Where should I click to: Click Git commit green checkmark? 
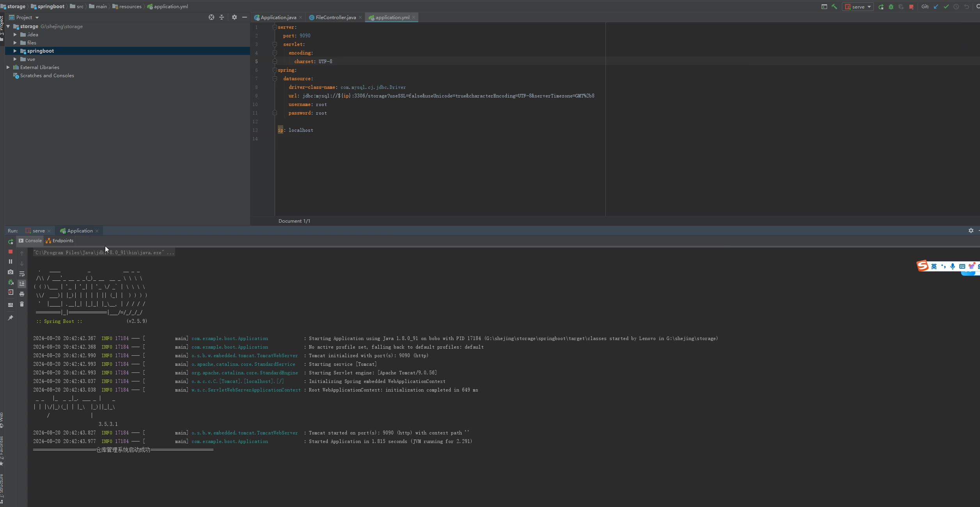pyautogui.click(x=946, y=7)
